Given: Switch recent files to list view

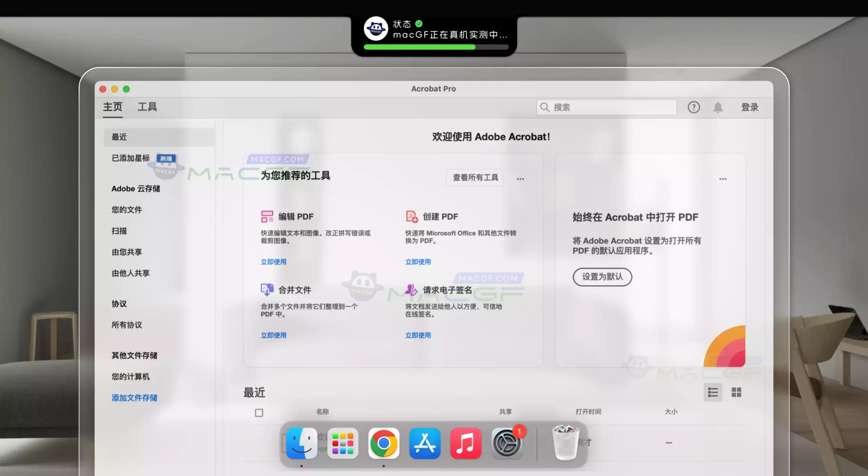Looking at the screenshot, I should click(713, 393).
